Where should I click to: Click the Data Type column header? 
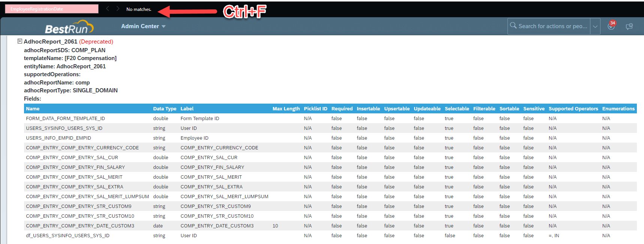click(165, 108)
